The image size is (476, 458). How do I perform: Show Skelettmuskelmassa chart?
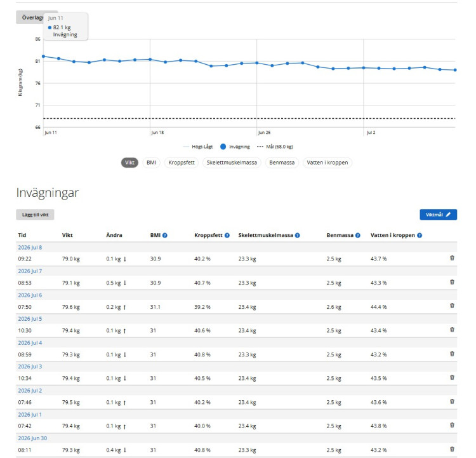232,163
